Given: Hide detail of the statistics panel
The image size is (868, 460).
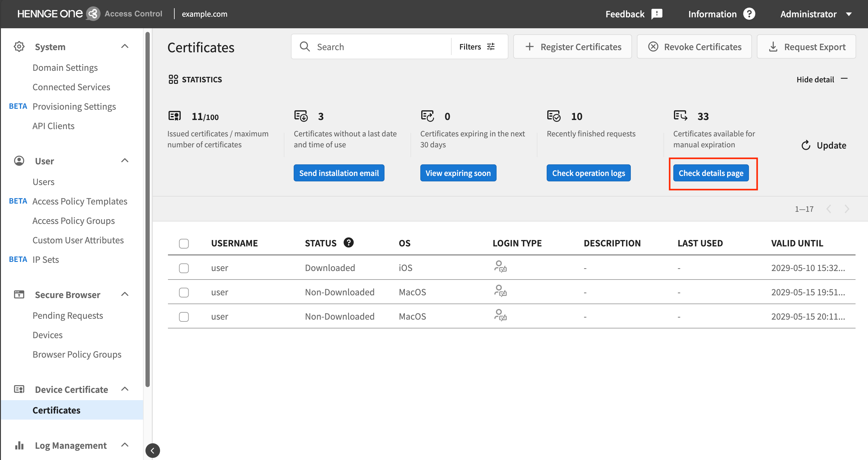Looking at the screenshot, I should [x=822, y=80].
